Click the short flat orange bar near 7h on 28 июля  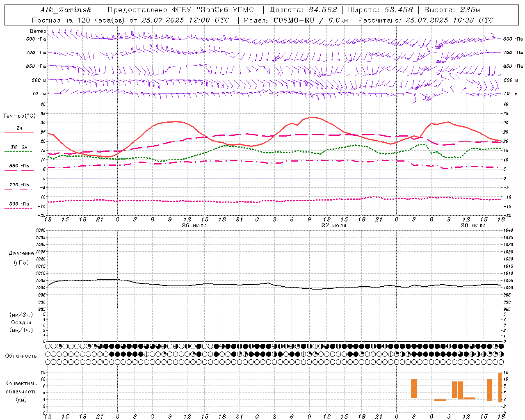click(x=440, y=399)
